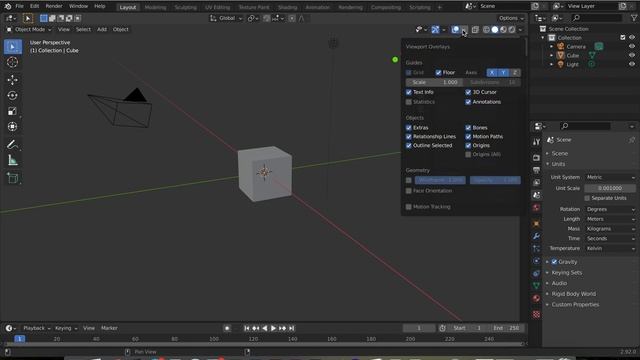
Task: Open the World properties tab
Action: pyautogui.click(x=536, y=208)
